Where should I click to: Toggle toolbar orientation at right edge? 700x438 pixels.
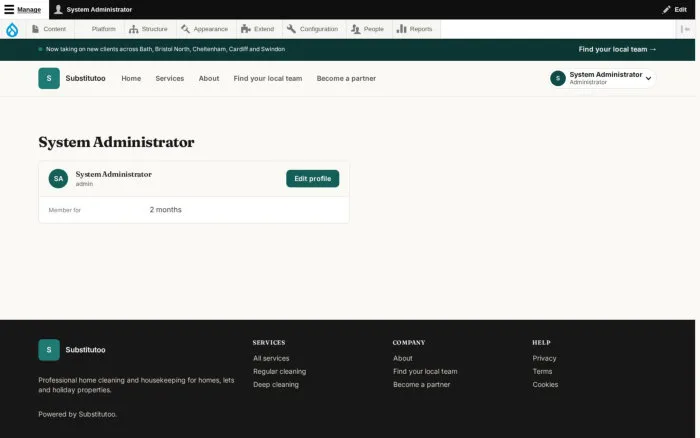point(685,29)
